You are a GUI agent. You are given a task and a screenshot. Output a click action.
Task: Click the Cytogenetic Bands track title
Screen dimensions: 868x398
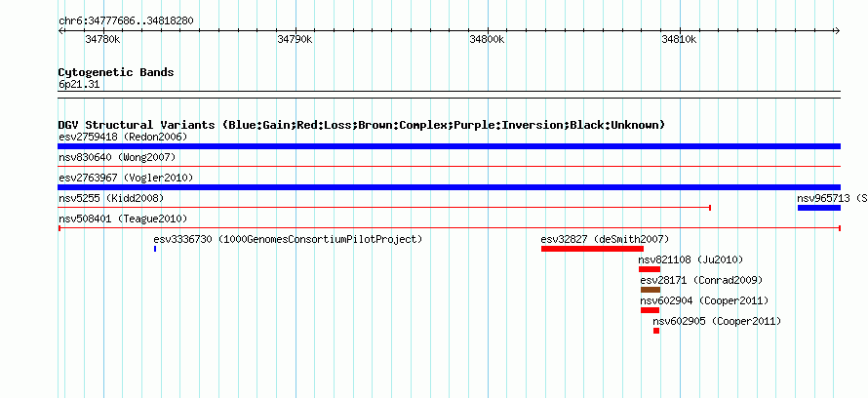(x=116, y=72)
